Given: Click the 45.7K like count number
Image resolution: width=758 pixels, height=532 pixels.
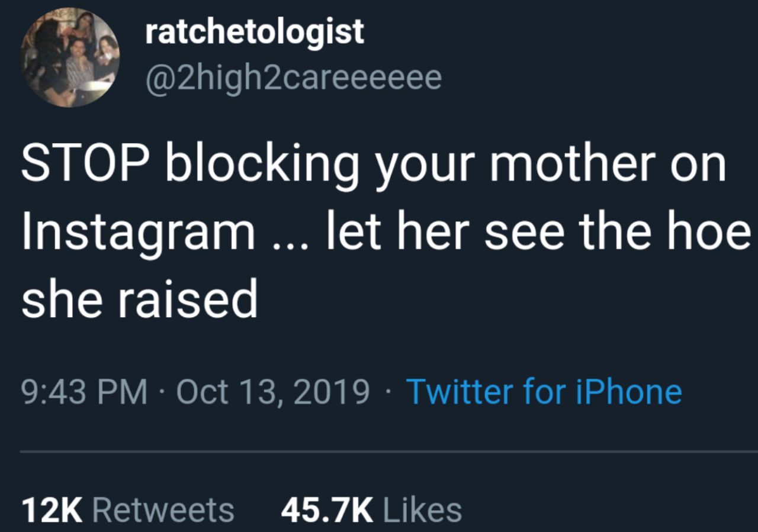Looking at the screenshot, I should pyautogui.click(x=327, y=510).
